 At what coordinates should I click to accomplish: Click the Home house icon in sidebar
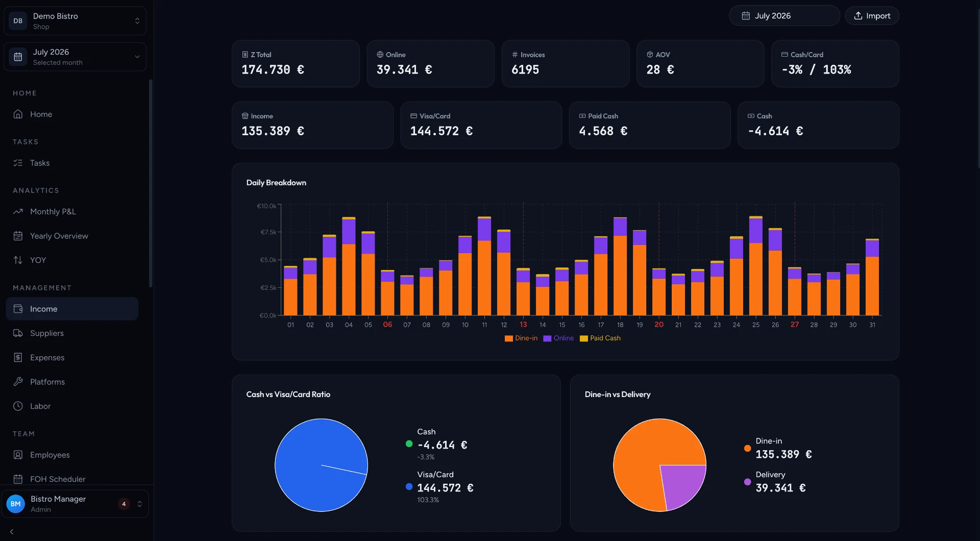point(18,114)
